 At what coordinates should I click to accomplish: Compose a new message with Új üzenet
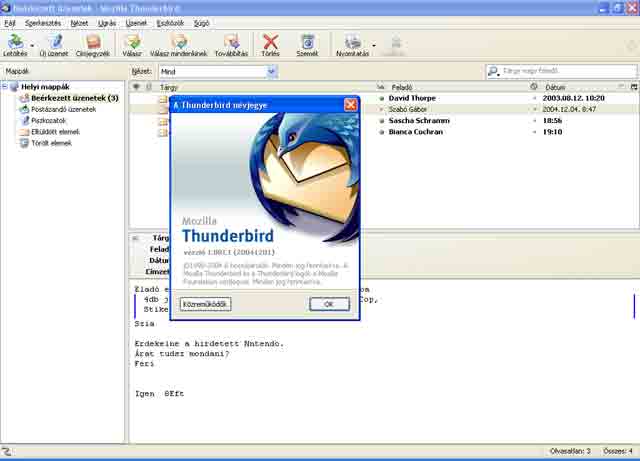click(x=54, y=45)
